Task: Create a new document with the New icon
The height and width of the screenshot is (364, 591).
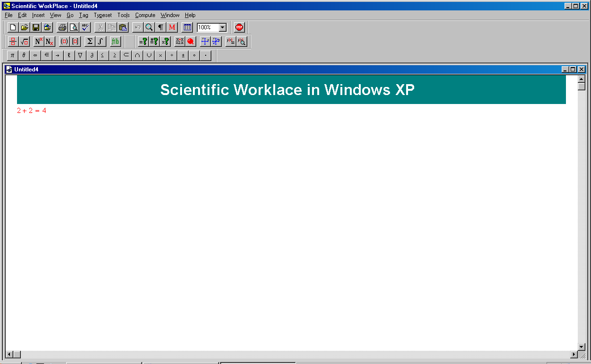Action: click(x=13, y=27)
